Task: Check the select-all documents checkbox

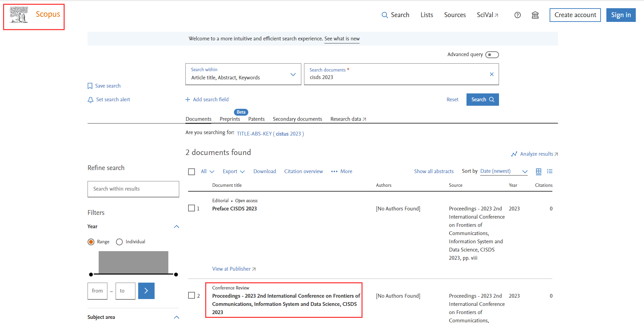Action: 192,172
